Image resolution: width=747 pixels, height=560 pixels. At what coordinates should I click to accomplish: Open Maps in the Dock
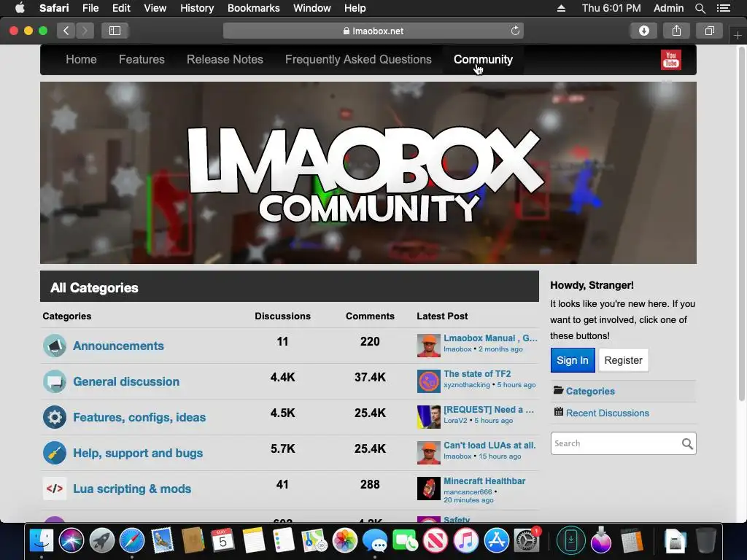314,540
